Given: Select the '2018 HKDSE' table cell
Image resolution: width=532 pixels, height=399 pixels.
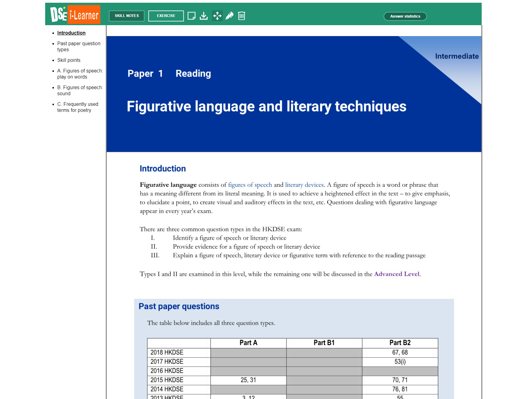Looking at the screenshot, I should click(179, 352).
